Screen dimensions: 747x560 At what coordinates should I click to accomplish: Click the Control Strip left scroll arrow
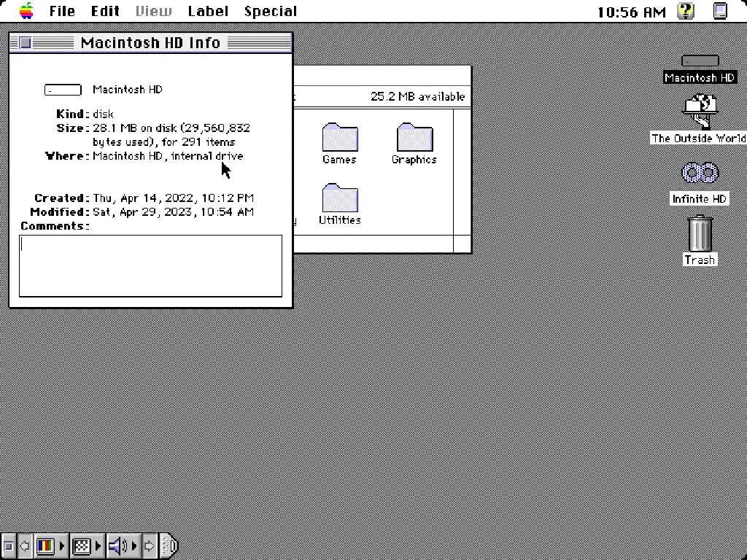click(25, 545)
